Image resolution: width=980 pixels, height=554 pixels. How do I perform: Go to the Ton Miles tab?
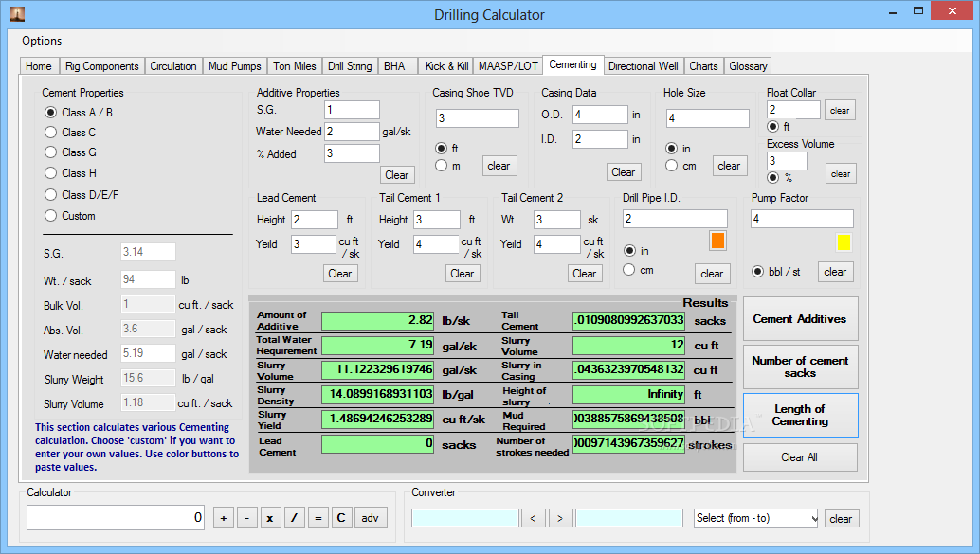pyautogui.click(x=295, y=66)
